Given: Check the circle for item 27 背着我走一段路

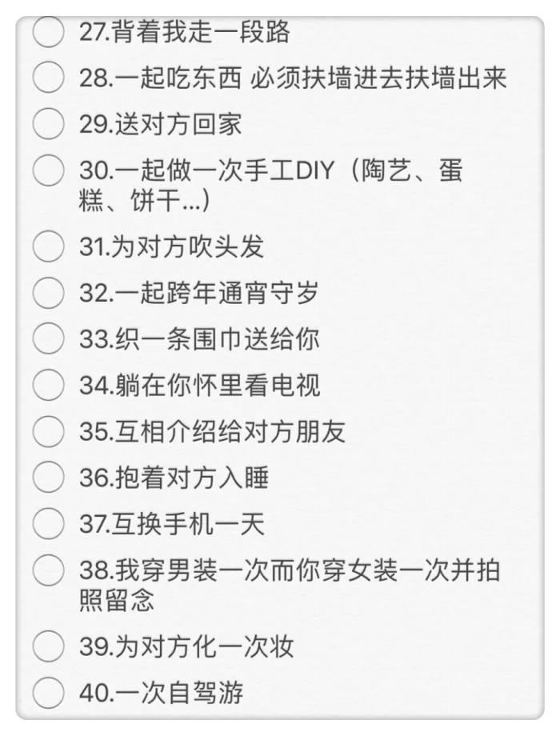Looking at the screenshot, I should coord(49,33).
